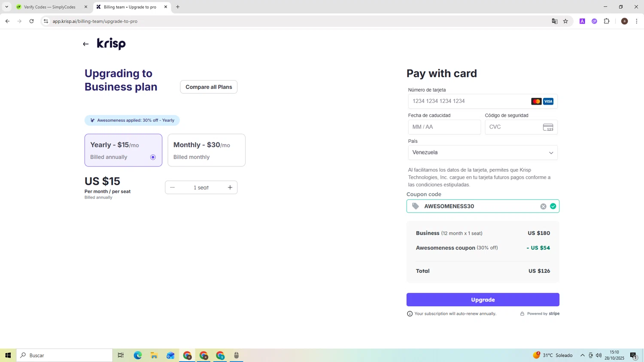Go back using the arrow beside Krisp logo

[85, 44]
